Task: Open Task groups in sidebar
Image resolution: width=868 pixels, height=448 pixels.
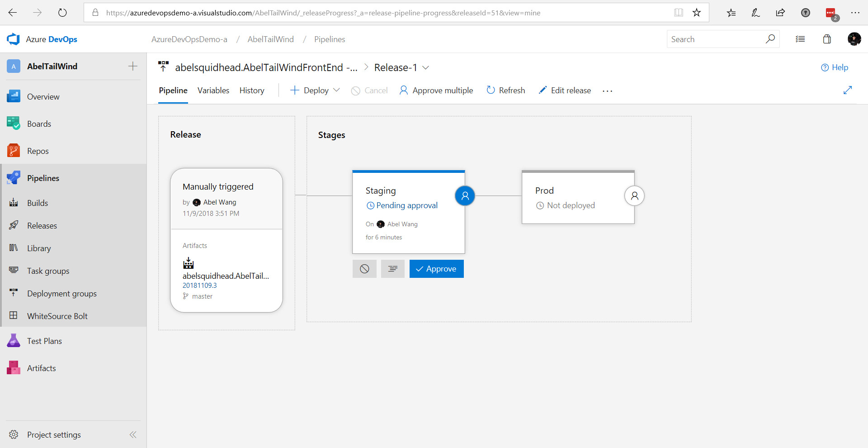Action: click(x=48, y=271)
